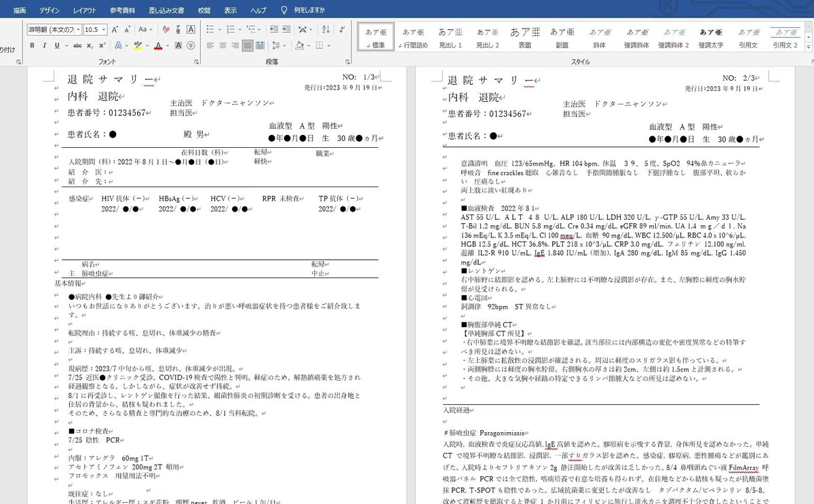Apply the 見出し 1 style
Viewport: 814px width, 504px height.
[x=450, y=37]
